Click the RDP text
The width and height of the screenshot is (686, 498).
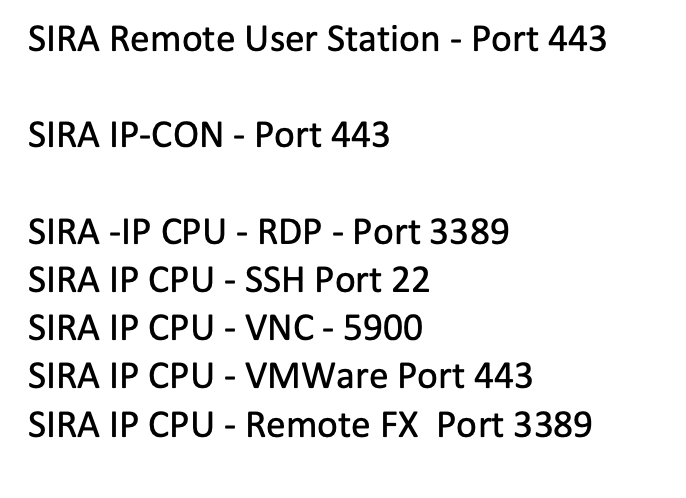point(290,231)
